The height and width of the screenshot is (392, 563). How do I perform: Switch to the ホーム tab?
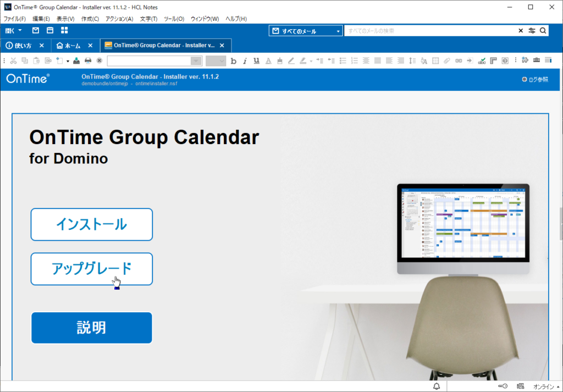(69, 46)
